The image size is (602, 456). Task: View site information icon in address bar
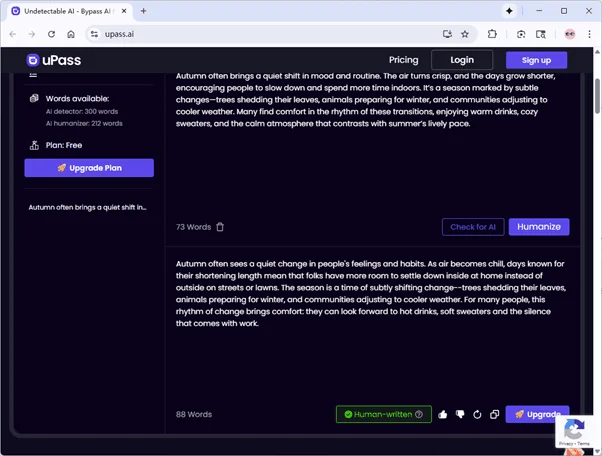pyautogui.click(x=94, y=34)
